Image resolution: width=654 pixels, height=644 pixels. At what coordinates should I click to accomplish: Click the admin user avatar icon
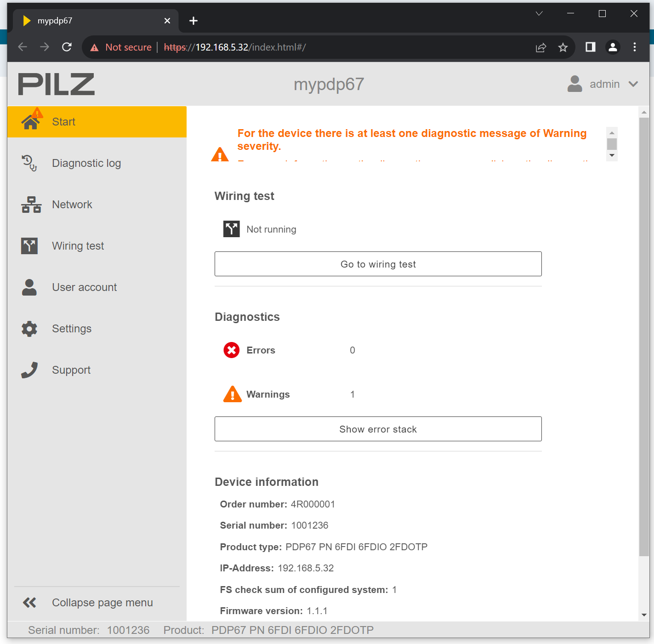click(574, 84)
